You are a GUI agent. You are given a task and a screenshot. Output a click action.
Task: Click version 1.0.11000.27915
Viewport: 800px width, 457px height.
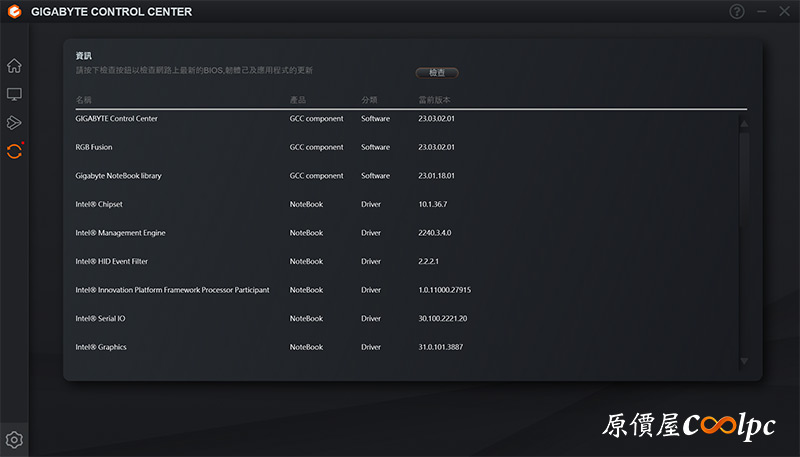click(445, 290)
